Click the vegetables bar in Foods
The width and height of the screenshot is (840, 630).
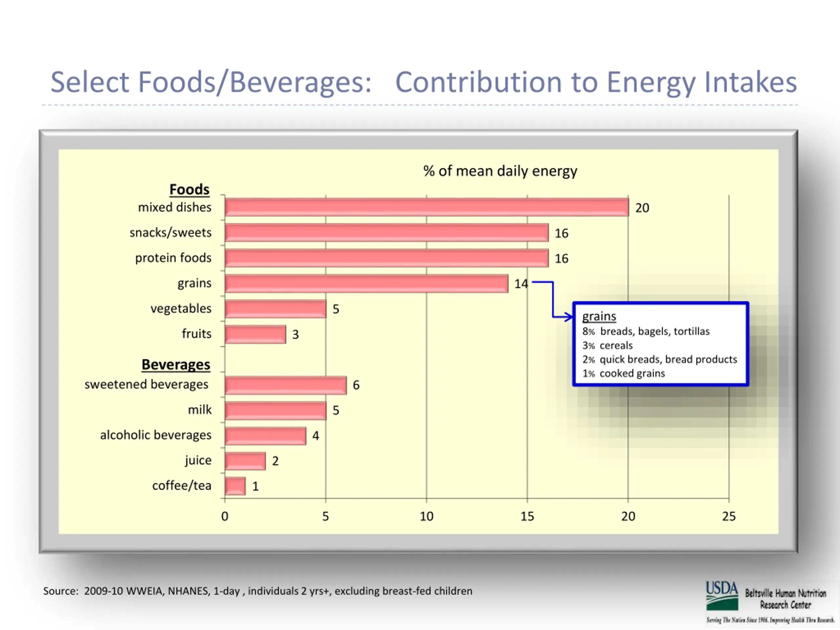275,309
